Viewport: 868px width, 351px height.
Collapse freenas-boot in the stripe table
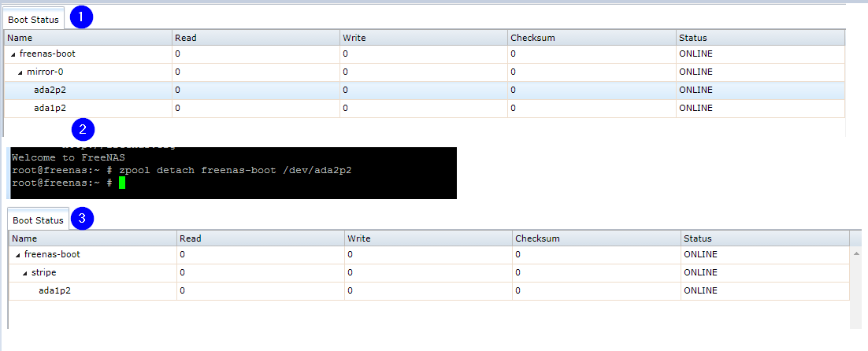(17, 255)
